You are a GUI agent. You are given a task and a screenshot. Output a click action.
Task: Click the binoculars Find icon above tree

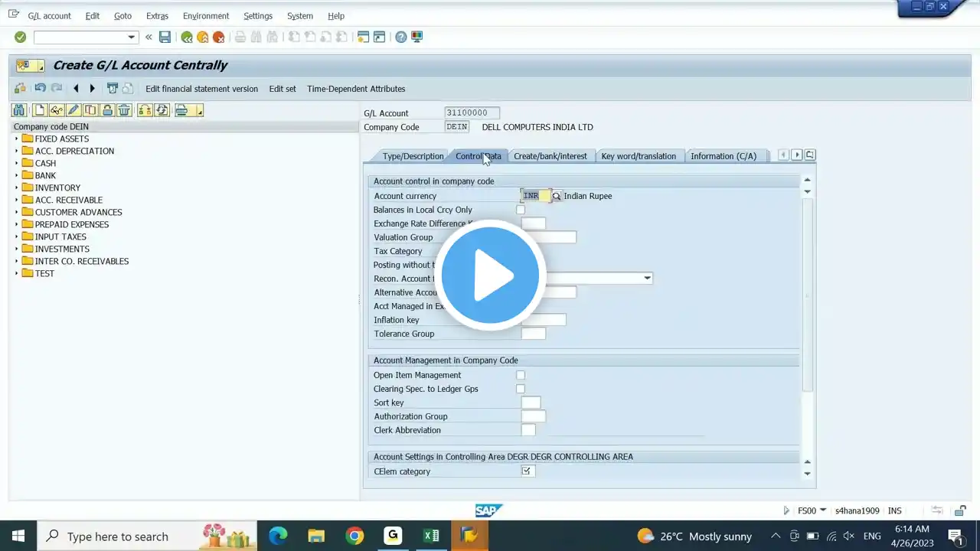[x=19, y=110]
